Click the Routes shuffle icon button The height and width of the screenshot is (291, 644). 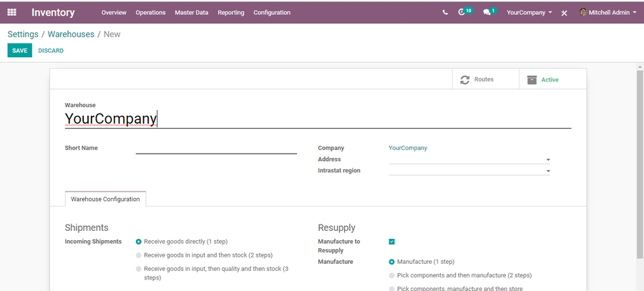click(478, 79)
